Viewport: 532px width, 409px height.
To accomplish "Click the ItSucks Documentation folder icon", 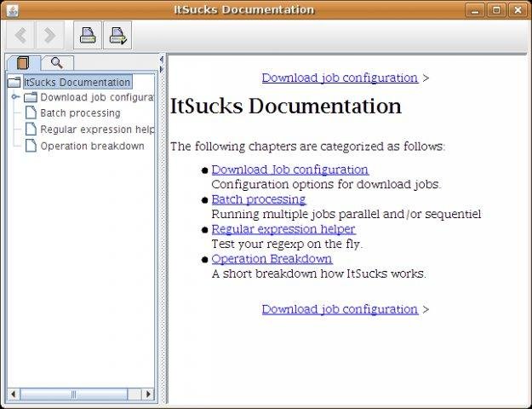I will pos(14,82).
